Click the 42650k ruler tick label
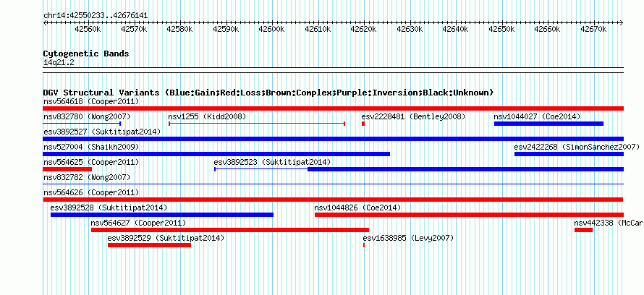Image resolution: width=644 pixels, height=295 pixels. click(501, 30)
